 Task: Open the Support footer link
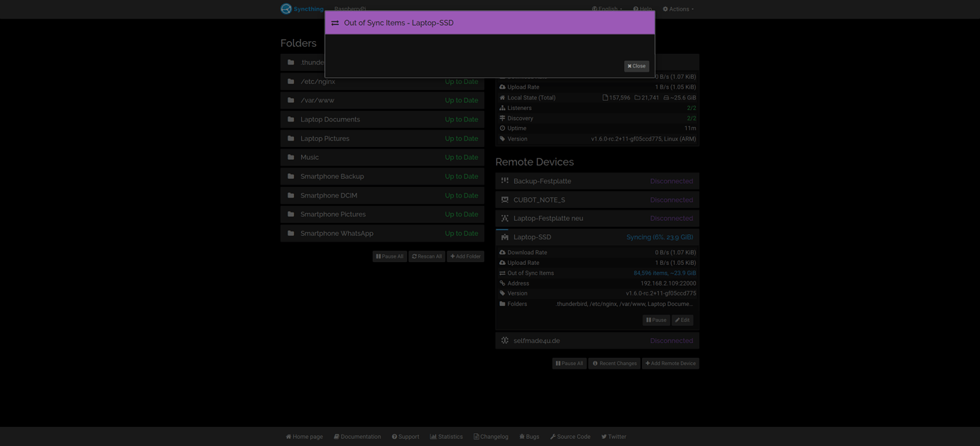[405, 437]
